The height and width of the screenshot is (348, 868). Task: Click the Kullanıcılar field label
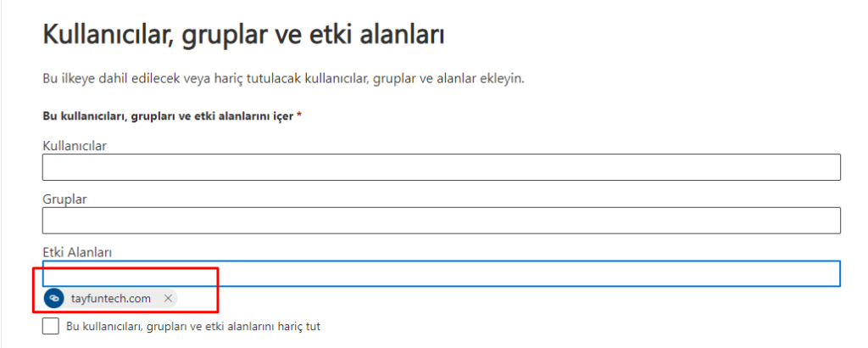(x=75, y=146)
